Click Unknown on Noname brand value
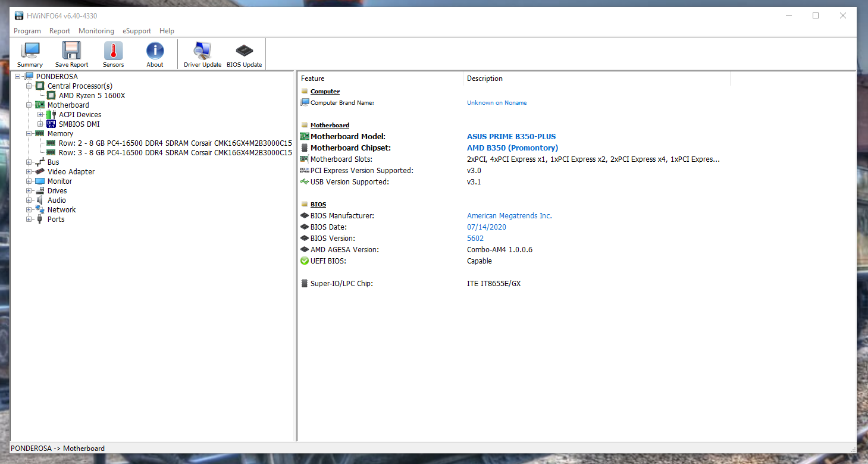Image resolution: width=868 pixels, height=464 pixels. coord(497,103)
